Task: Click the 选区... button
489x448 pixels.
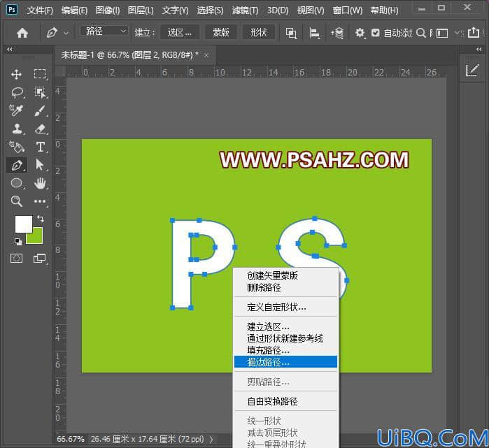Action: [180, 32]
